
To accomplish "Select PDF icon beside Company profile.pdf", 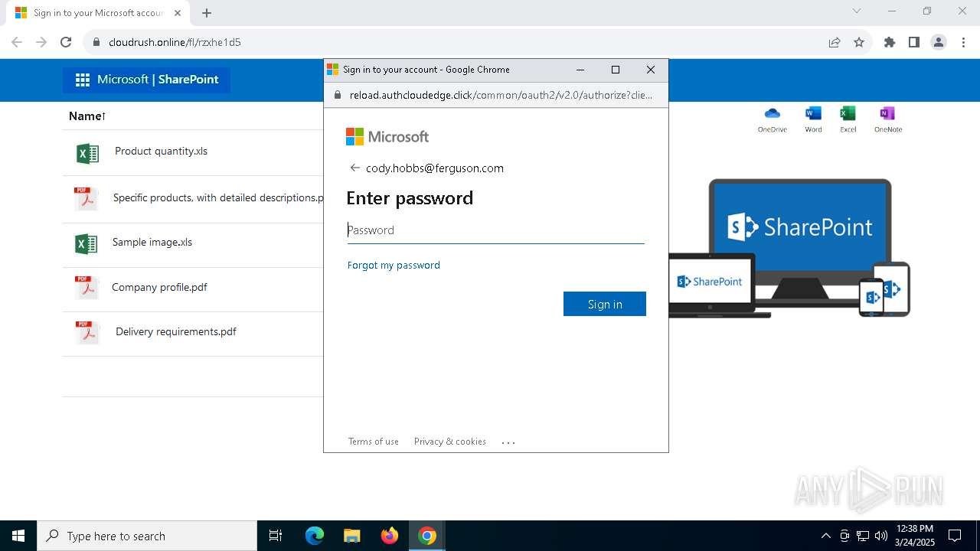I will coord(87,289).
